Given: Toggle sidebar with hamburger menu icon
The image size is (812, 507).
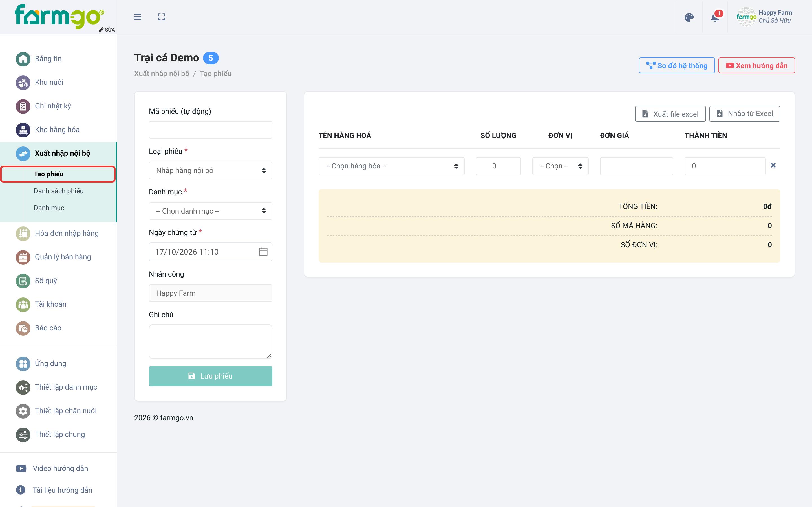Looking at the screenshot, I should coord(138,17).
